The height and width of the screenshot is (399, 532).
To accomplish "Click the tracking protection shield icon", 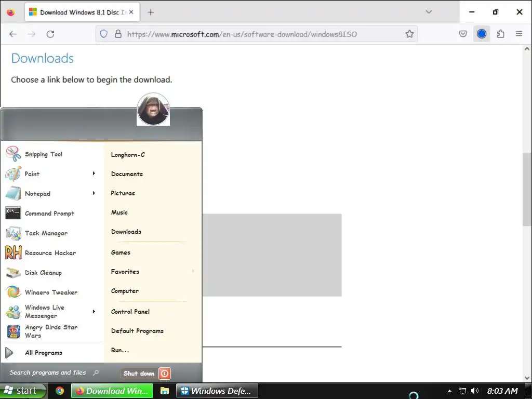I will (x=104, y=34).
